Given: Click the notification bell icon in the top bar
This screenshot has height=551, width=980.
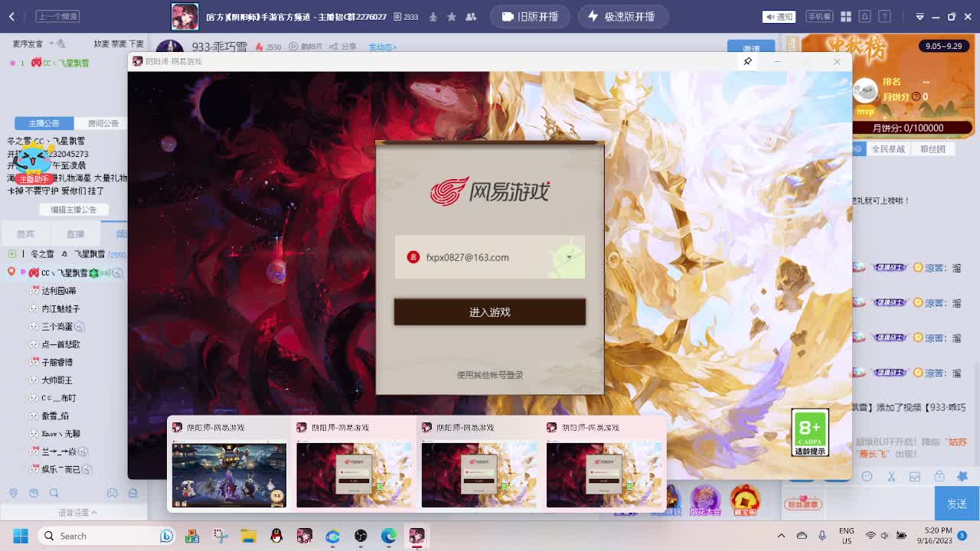Looking at the screenshot, I should (x=864, y=16).
